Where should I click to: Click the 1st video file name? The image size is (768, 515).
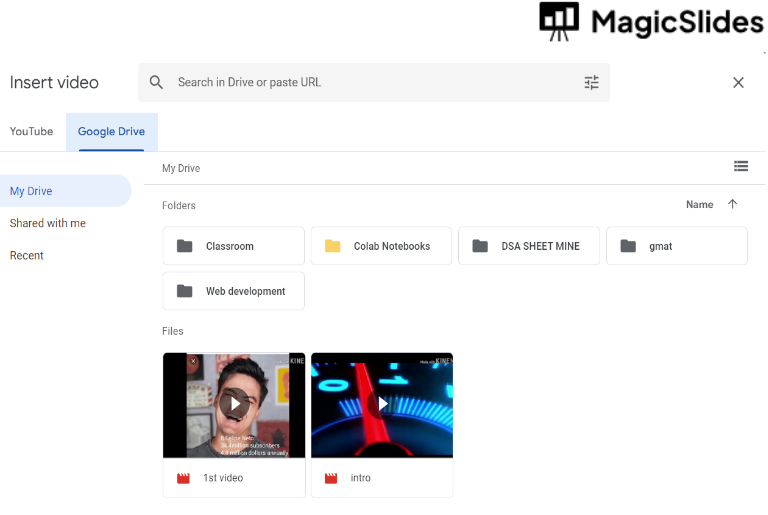click(x=223, y=478)
